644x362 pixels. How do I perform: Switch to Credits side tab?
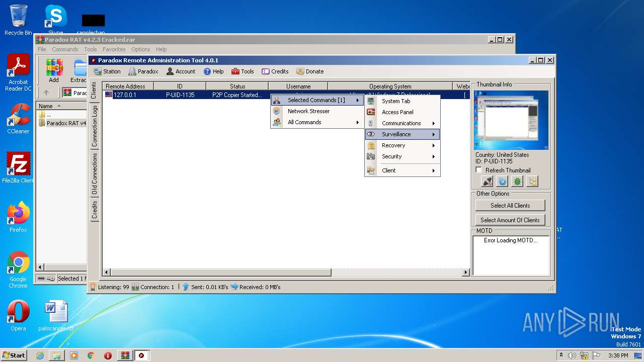click(94, 210)
